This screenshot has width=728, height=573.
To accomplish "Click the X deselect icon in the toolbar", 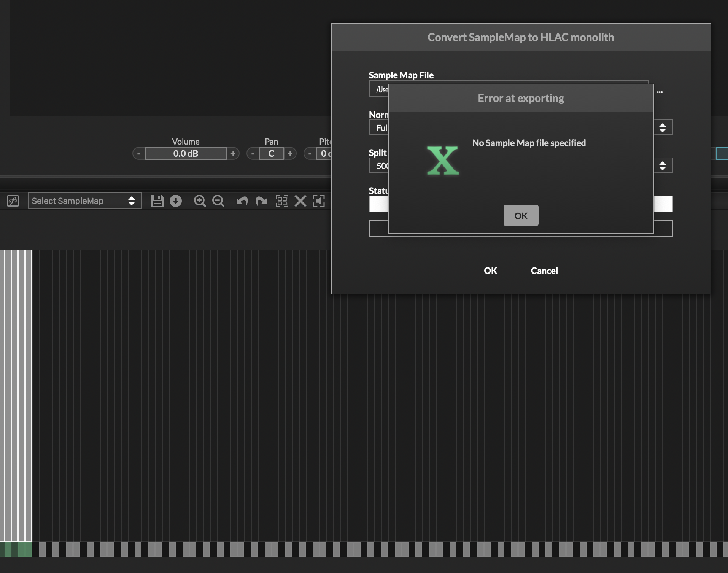I will [x=300, y=201].
